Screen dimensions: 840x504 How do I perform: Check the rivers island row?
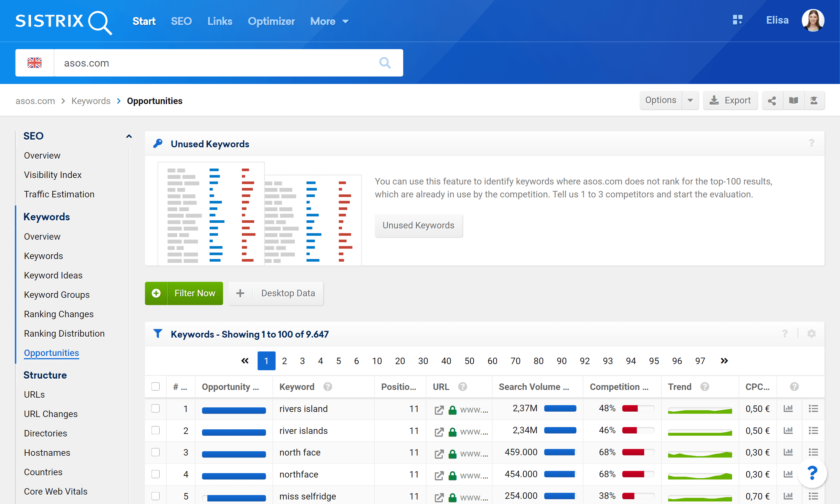155,408
